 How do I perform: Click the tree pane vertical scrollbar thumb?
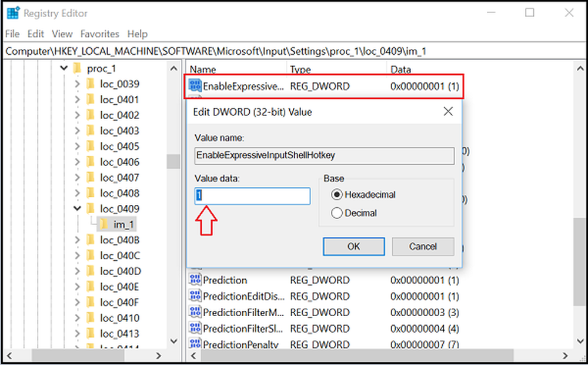click(x=173, y=161)
